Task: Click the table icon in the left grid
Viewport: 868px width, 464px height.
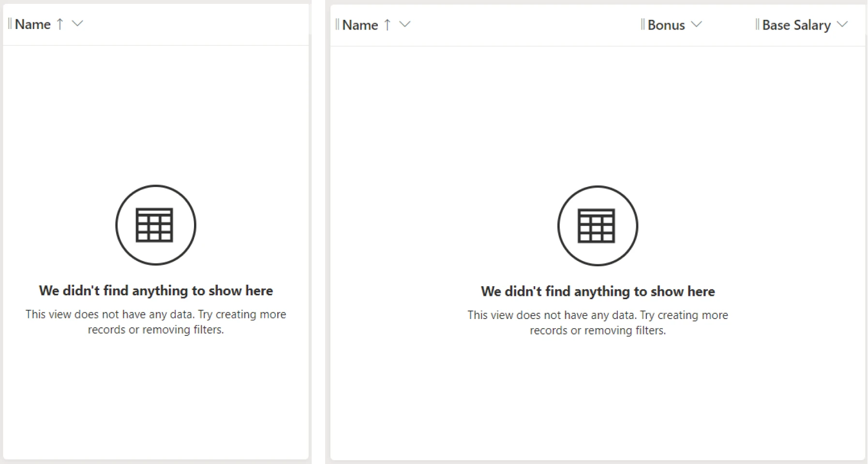Action: [x=155, y=224]
